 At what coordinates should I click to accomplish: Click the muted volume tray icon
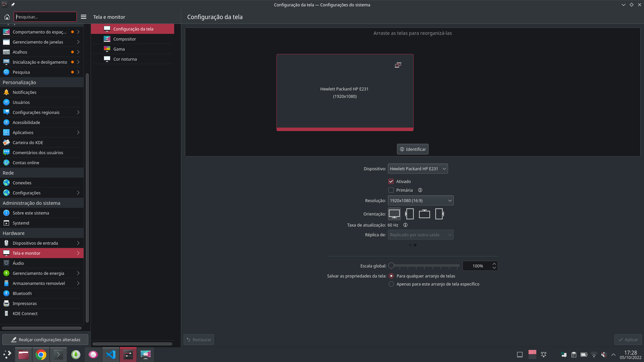[604, 355]
